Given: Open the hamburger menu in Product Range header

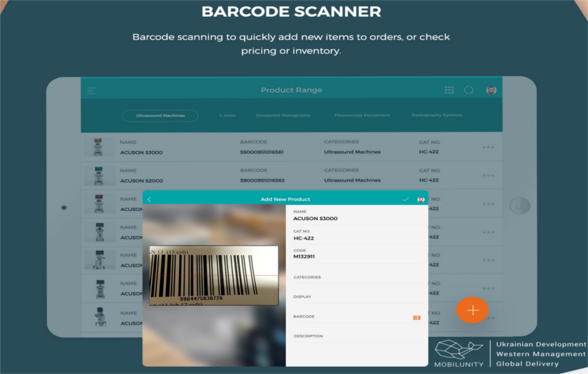Looking at the screenshot, I should tap(91, 90).
